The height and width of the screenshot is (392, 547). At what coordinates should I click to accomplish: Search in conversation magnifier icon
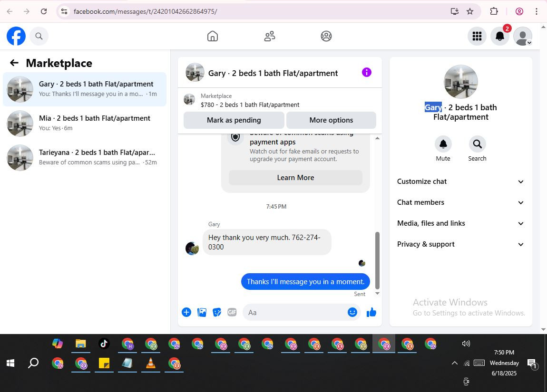477,144
